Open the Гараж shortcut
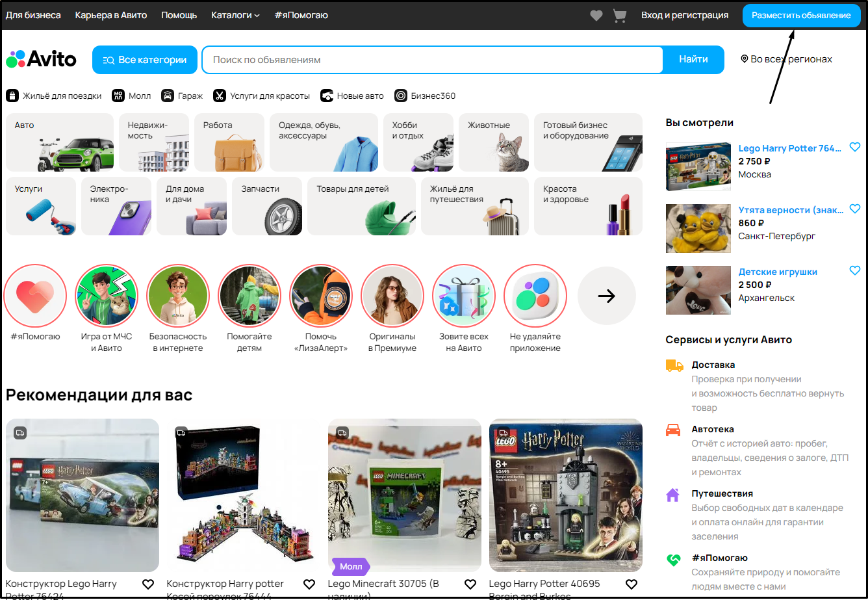 coord(182,96)
